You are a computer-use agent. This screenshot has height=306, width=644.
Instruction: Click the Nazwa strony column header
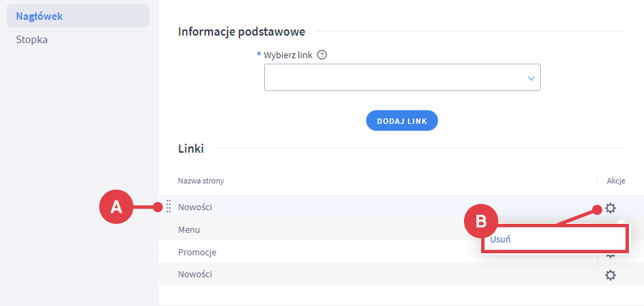click(201, 181)
